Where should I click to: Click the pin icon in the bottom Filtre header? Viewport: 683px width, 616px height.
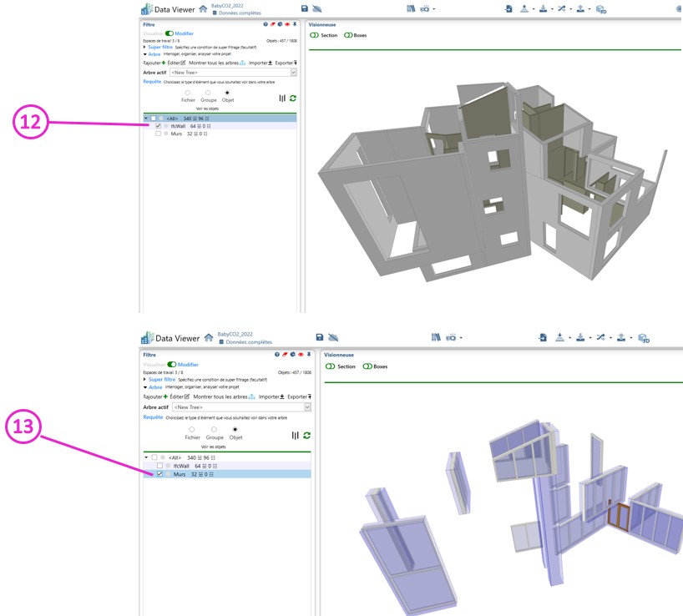[309, 355]
